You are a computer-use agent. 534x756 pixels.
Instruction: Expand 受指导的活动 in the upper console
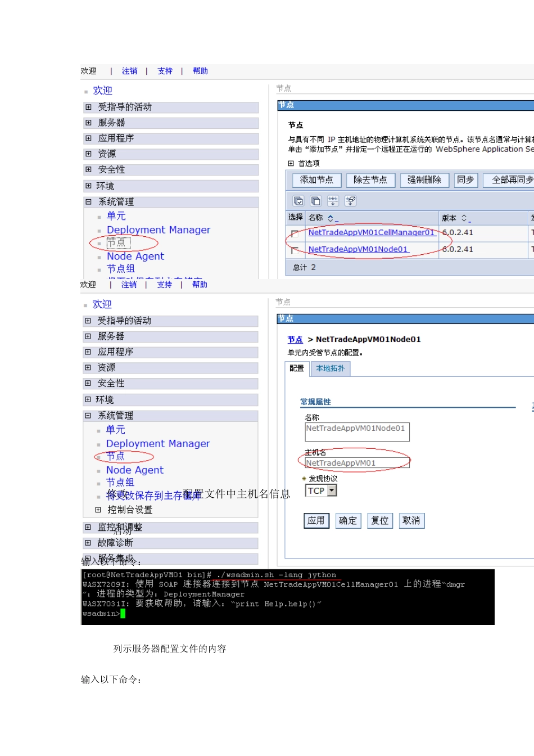point(88,107)
